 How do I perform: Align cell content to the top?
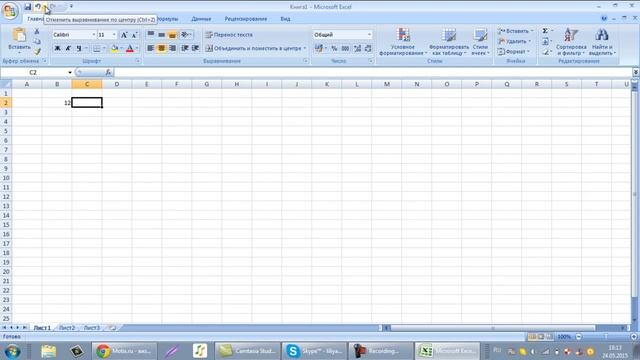click(x=151, y=35)
